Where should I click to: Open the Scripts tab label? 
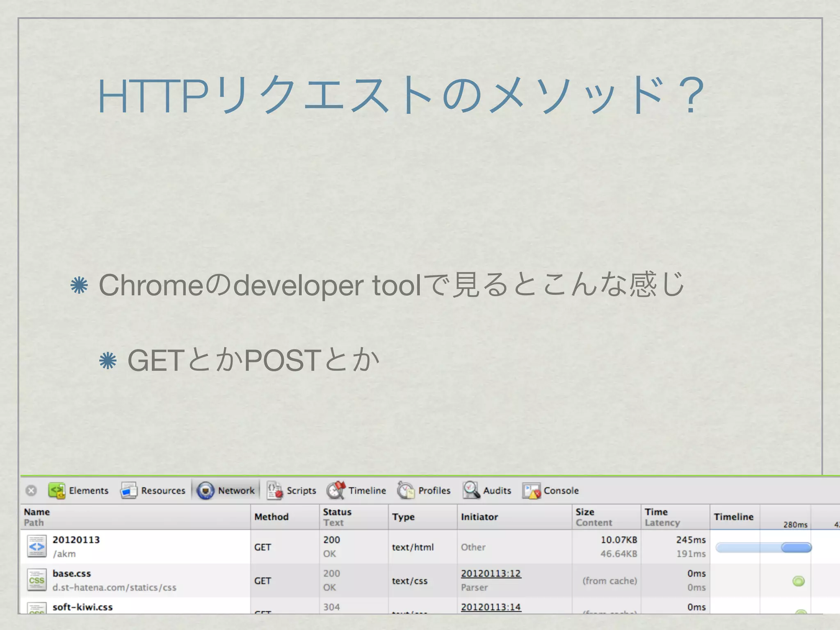pyautogui.click(x=301, y=491)
